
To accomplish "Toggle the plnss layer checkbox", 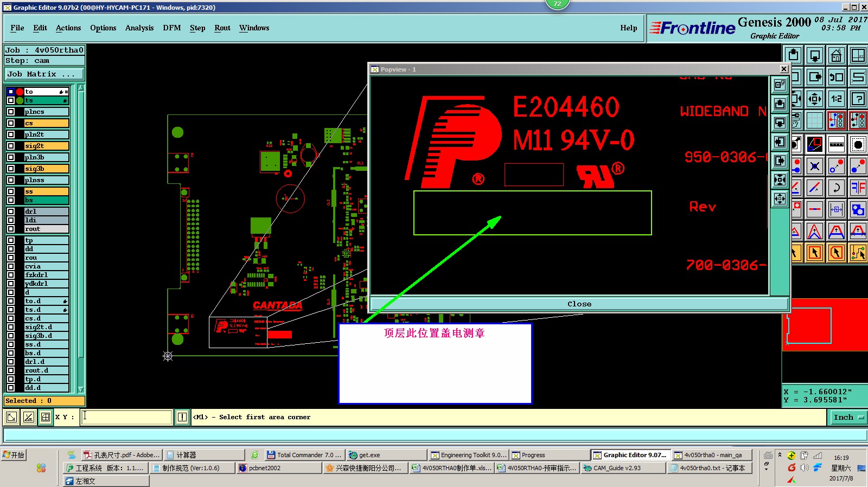I will pyautogui.click(x=11, y=180).
